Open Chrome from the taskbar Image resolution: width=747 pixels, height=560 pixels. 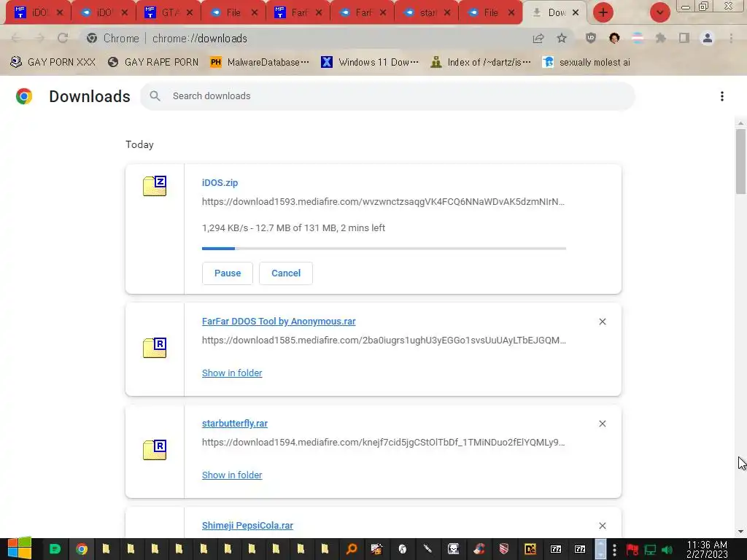(x=82, y=549)
